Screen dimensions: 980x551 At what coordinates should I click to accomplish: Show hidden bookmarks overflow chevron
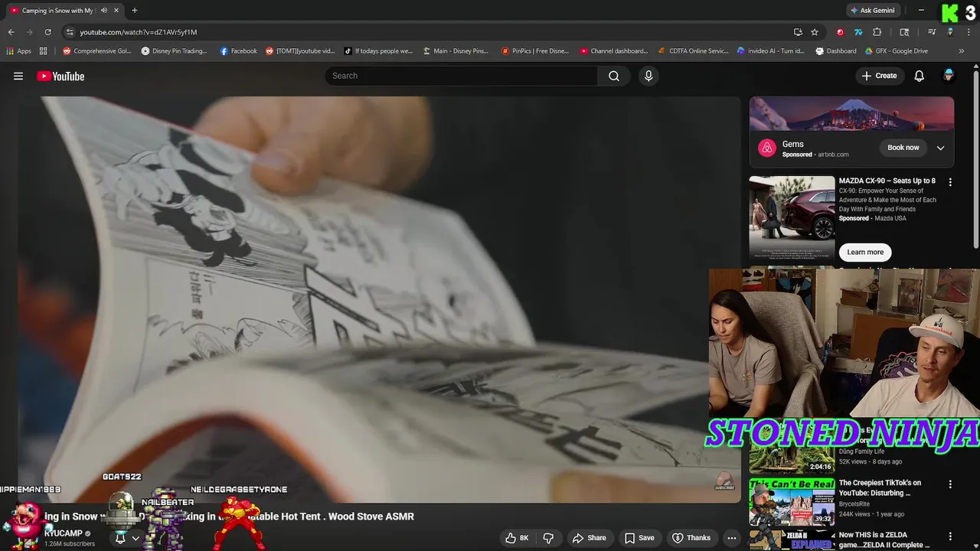[962, 51]
